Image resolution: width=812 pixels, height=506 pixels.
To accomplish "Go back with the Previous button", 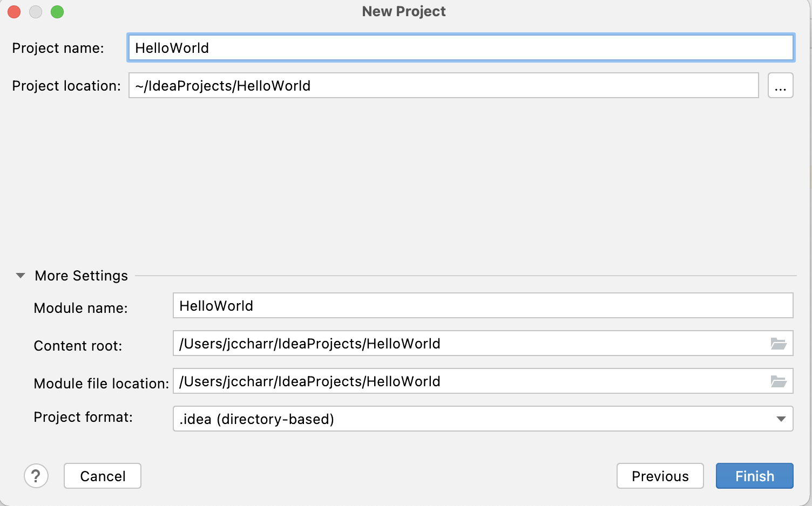I will point(660,476).
